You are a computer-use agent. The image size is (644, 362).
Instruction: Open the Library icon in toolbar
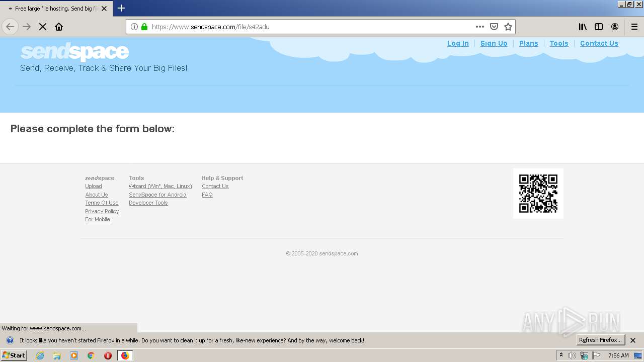[x=583, y=27]
